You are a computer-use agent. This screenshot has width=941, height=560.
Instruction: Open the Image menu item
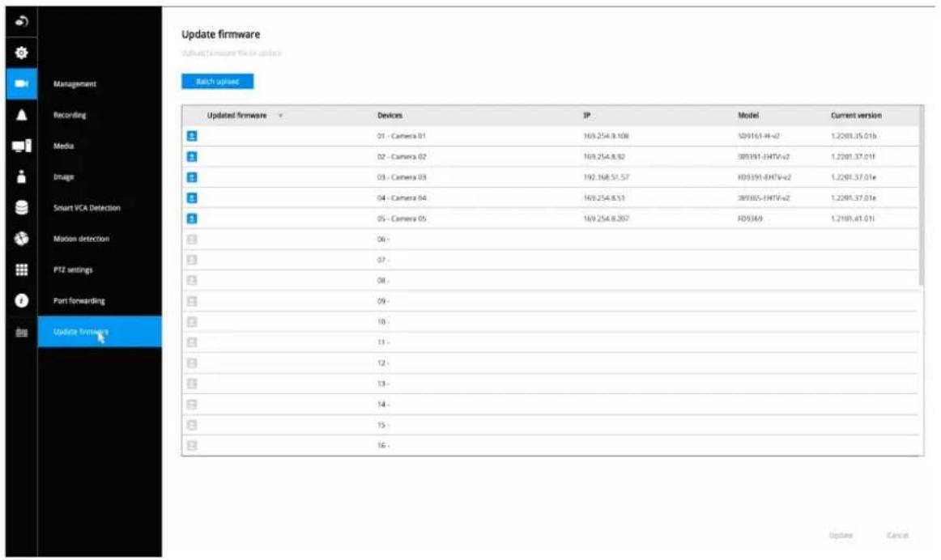(x=64, y=177)
